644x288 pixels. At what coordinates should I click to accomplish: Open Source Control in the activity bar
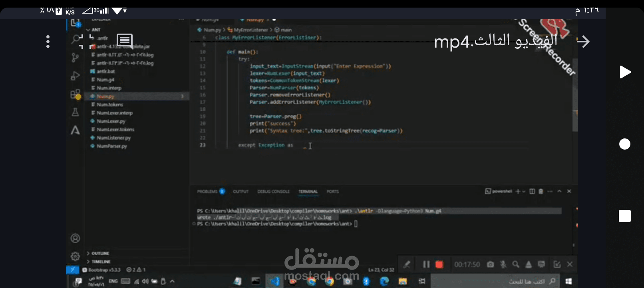tap(75, 58)
